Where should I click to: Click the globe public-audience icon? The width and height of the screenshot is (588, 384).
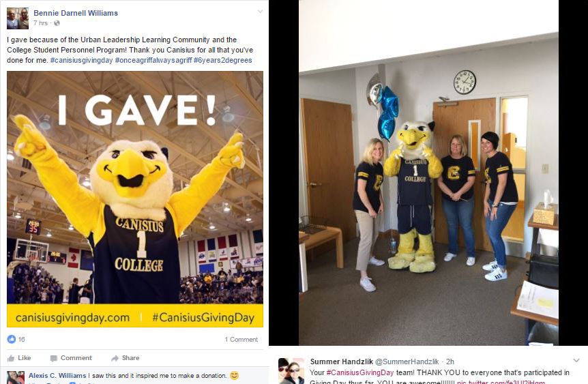[57, 23]
